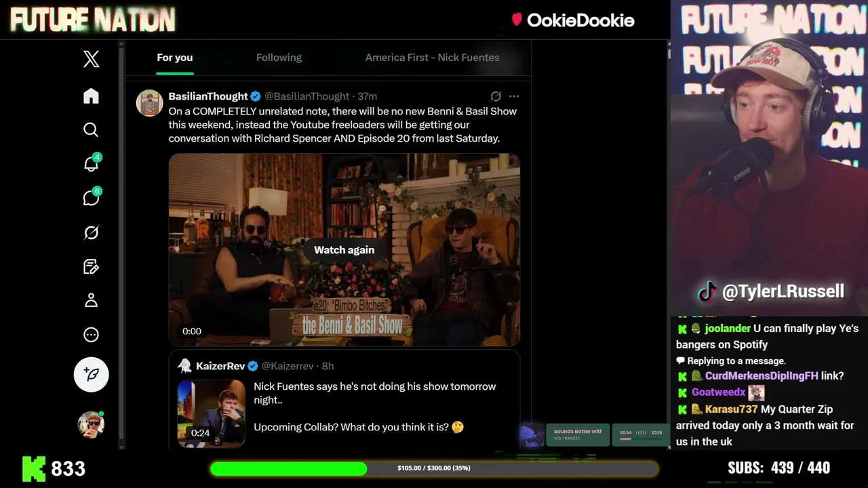The width and height of the screenshot is (868, 488).
Task: Click KaizerRev verified badge
Action: 253,366
